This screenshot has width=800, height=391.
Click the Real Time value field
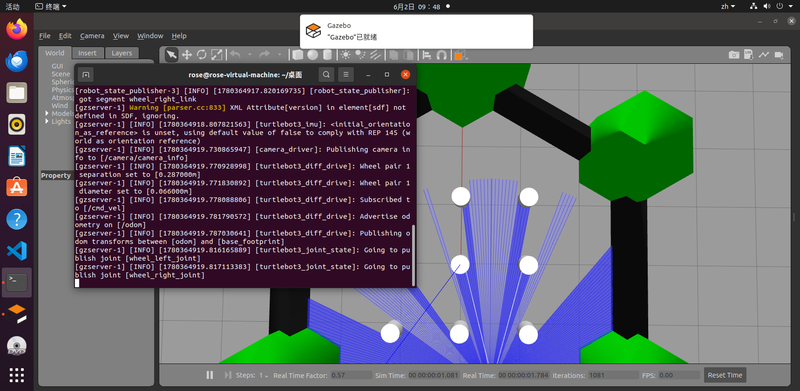coord(524,375)
